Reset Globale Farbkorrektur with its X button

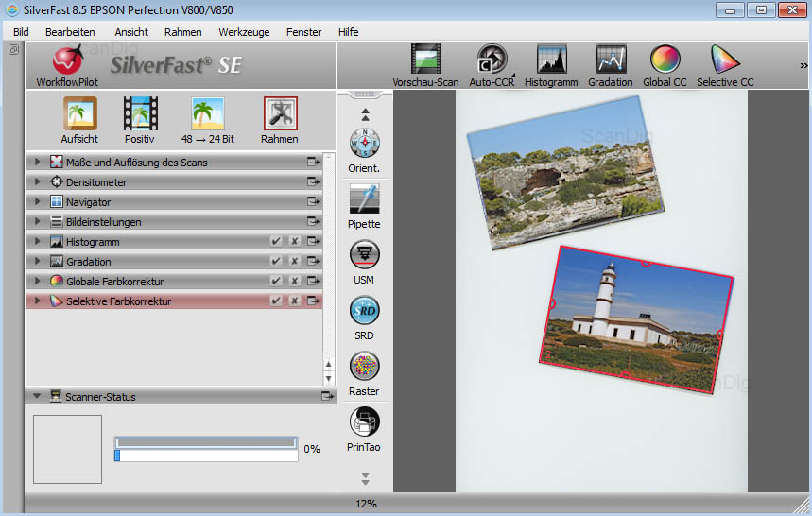[295, 281]
